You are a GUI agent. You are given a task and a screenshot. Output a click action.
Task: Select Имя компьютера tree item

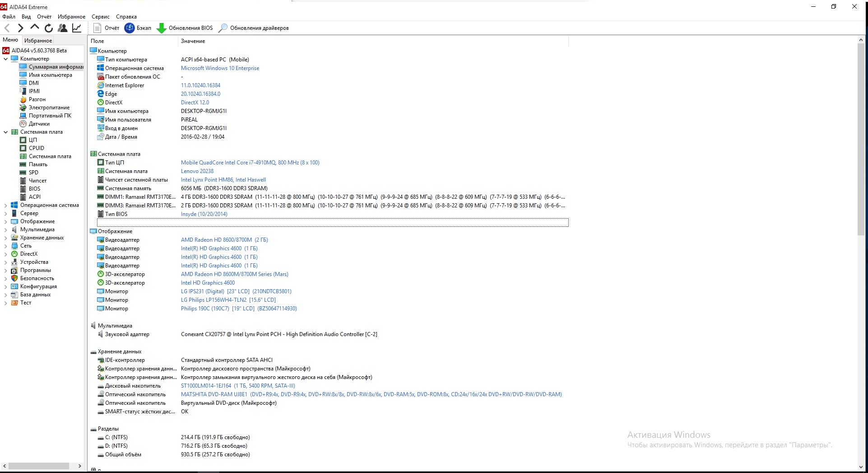[46, 75]
